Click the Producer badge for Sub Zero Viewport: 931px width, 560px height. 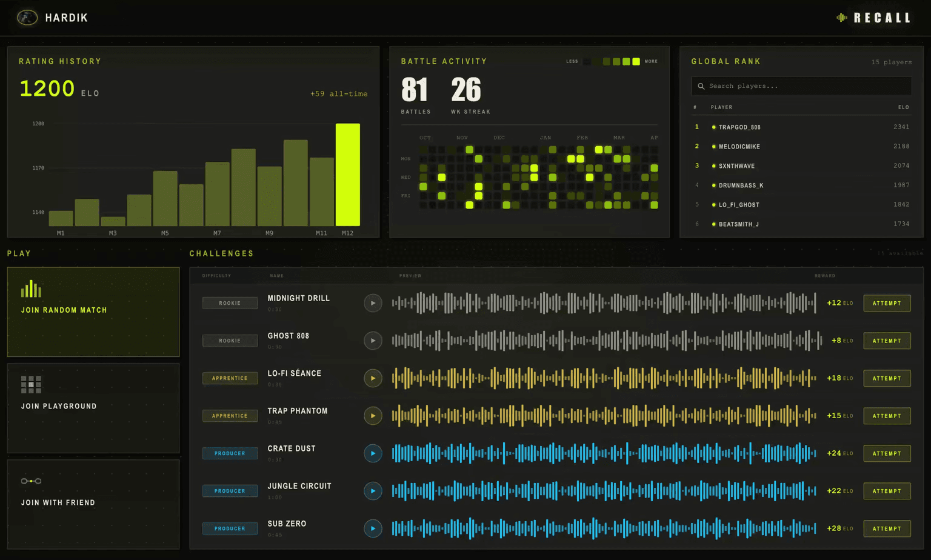[230, 528]
